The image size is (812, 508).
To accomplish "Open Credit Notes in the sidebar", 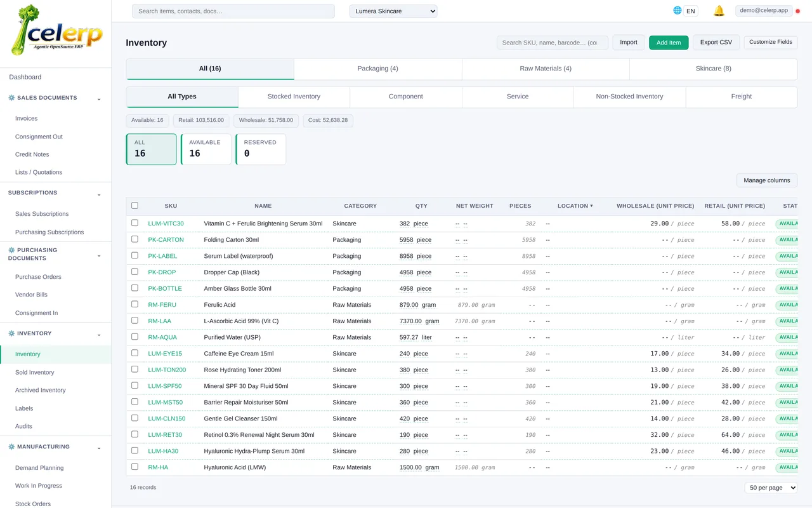I will click(32, 154).
